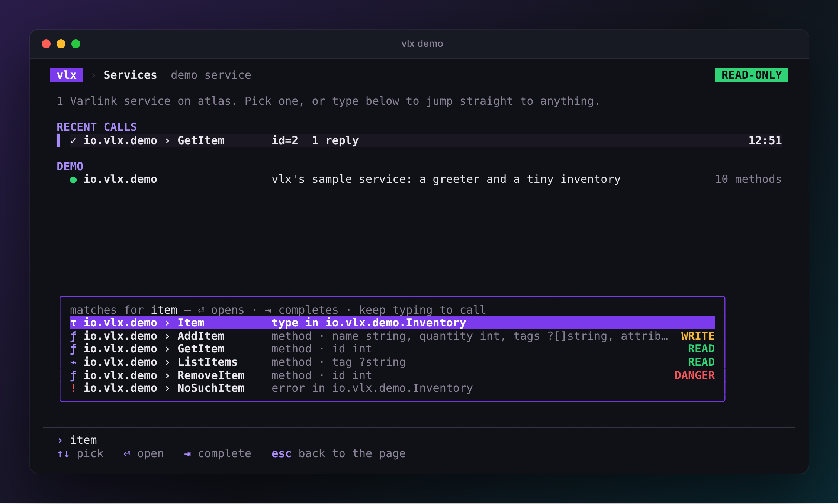Image resolution: width=839 pixels, height=504 pixels.
Task: Click the method icon beside RemoveItem
Action: [73, 376]
